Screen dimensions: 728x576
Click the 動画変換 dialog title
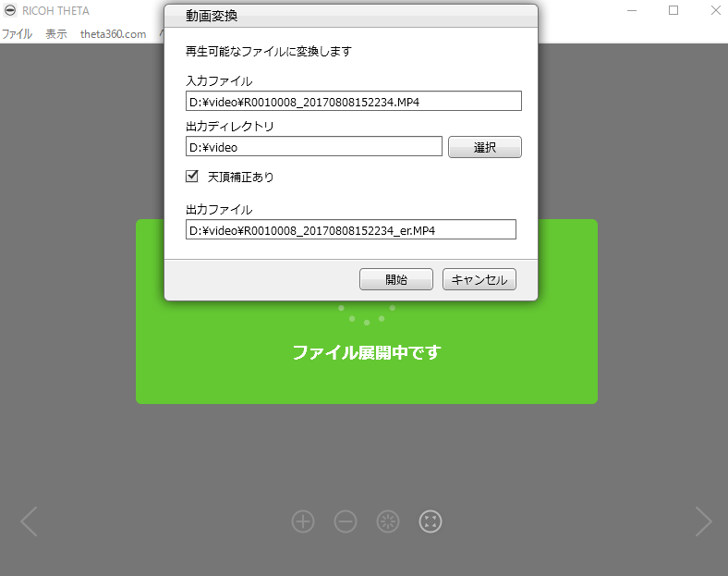[212, 16]
